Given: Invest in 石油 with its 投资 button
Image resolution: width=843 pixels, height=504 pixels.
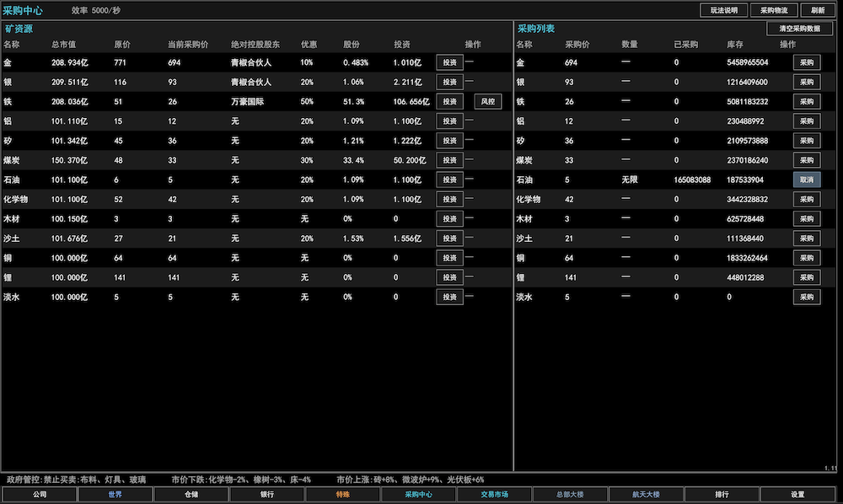Looking at the screenshot, I should pos(449,180).
